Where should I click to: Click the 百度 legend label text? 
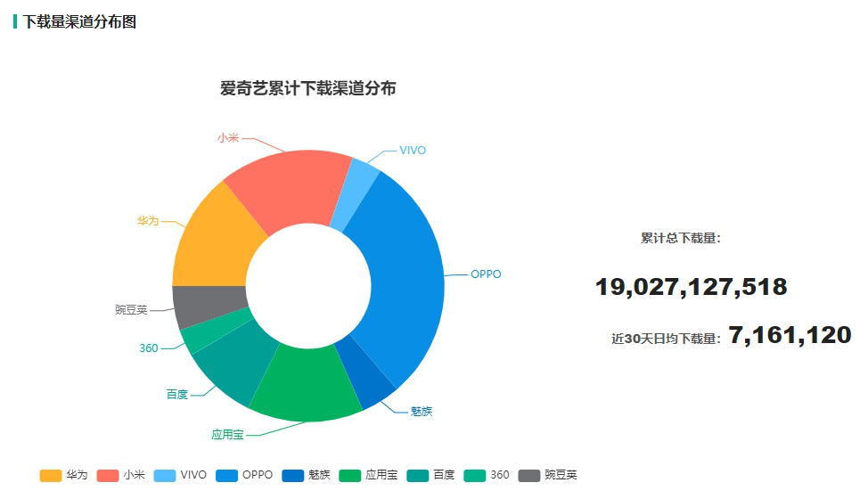pyautogui.click(x=444, y=475)
